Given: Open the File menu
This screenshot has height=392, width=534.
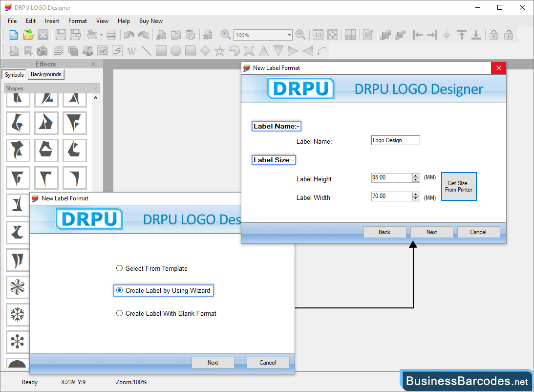Looking at the screenshot, I should [12, 21].
